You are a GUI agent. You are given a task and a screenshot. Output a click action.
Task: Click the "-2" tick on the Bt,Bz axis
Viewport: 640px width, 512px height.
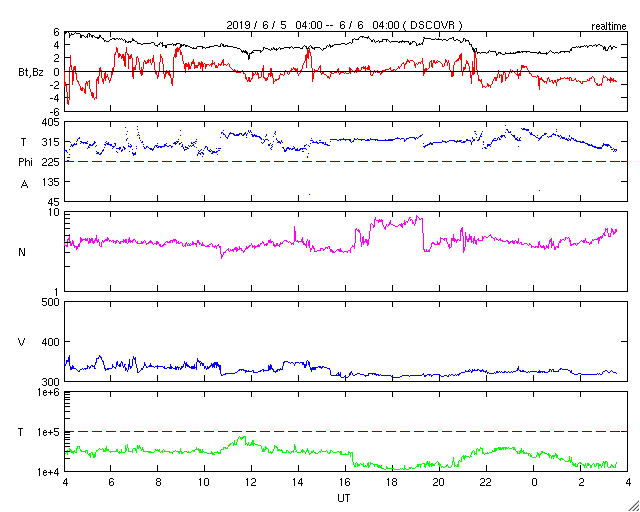(55, 85)
